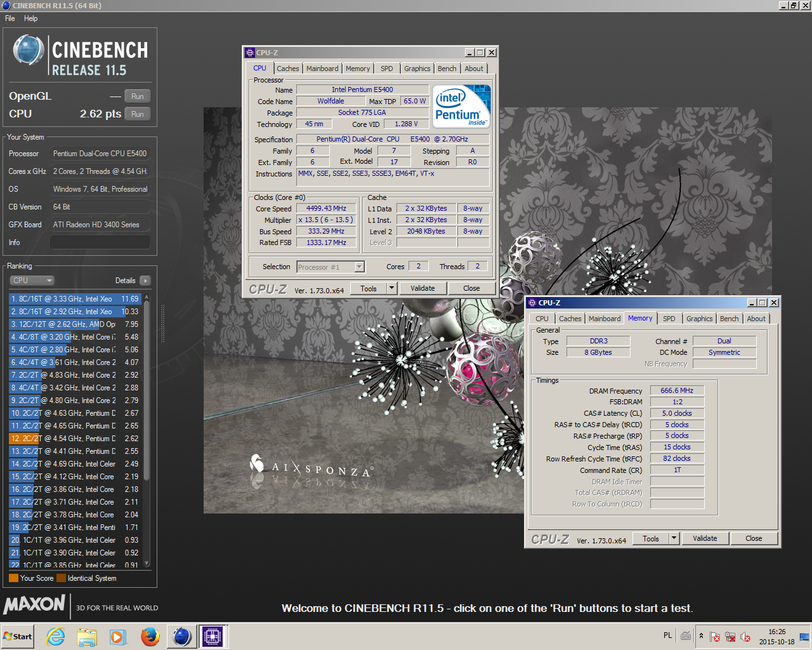This screenshot has height=650, width=812.
Task: Open Mainboard tab in CPU-Z memory window
Action: coord(605,319)
